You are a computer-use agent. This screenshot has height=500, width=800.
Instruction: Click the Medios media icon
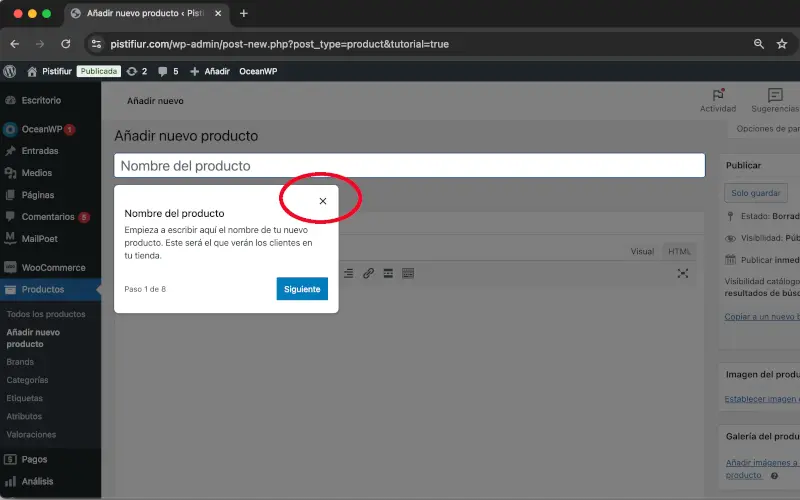tap(10, 173)
